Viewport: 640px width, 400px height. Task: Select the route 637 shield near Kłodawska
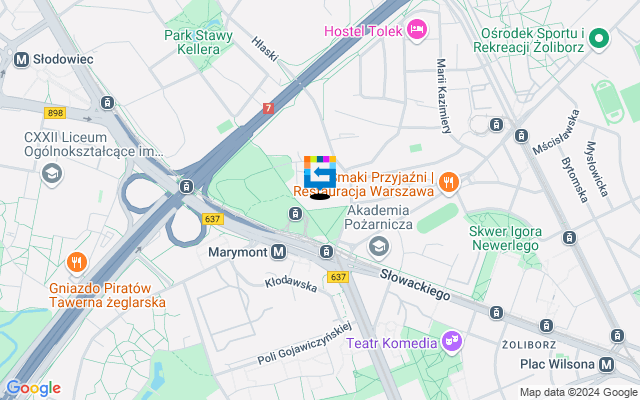click(x=338, y=277)
